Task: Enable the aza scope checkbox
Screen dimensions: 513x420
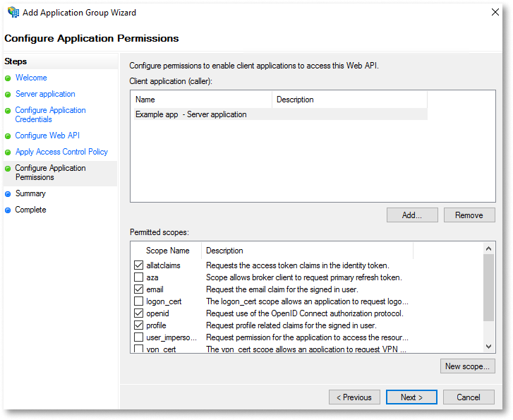Action: pyautogui.click(x=139, y=277)
